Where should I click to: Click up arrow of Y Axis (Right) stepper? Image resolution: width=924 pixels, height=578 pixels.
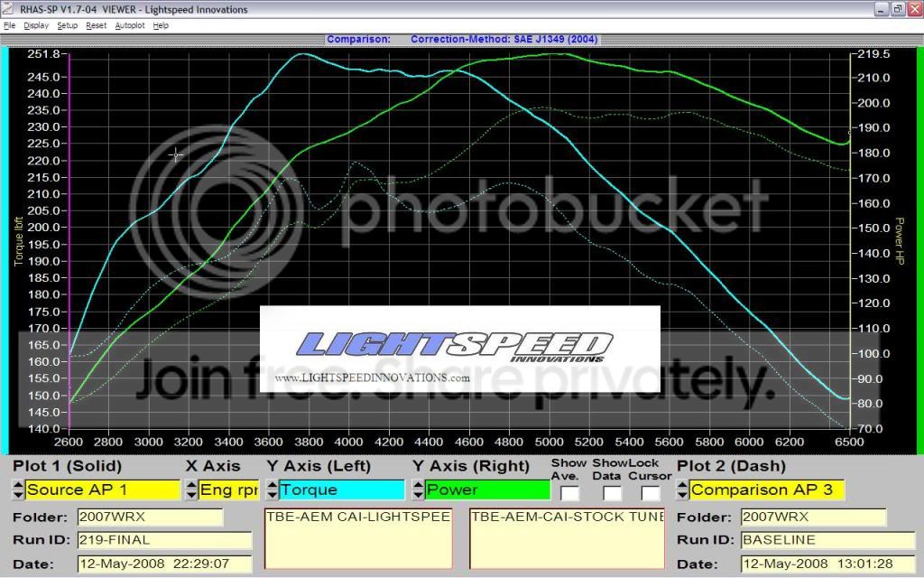point(418,485)
